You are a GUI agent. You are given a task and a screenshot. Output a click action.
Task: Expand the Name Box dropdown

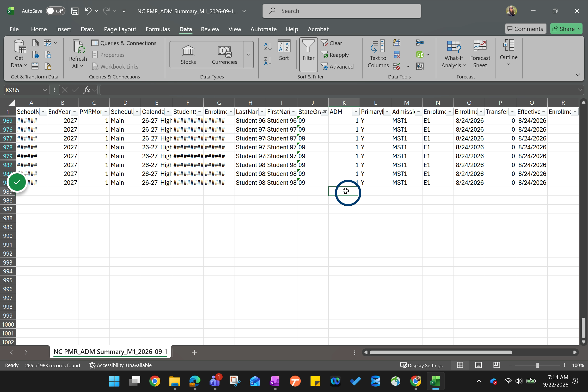[x=45, y=90]
